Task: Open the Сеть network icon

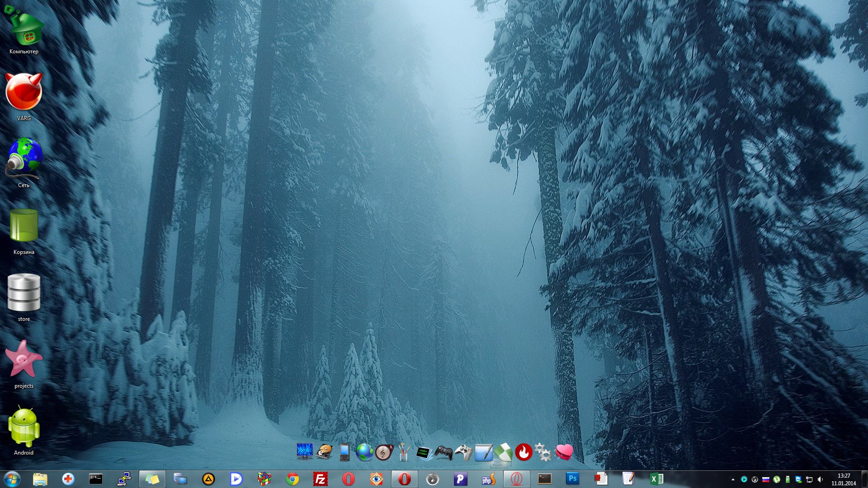Action: click(24, 163)
